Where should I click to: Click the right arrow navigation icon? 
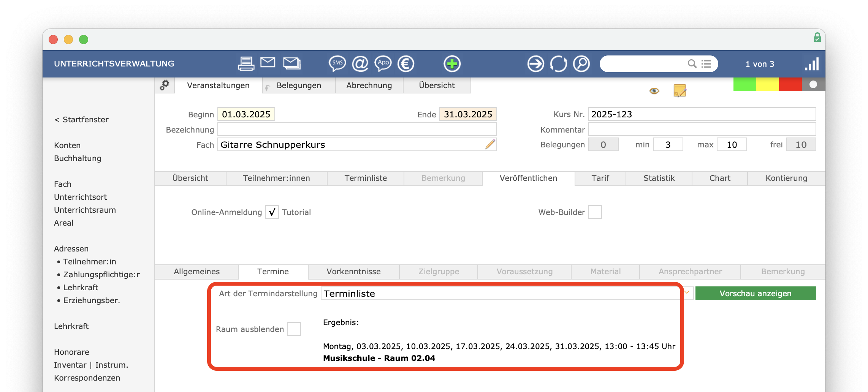pyautogui.click(x=536, y=63)
